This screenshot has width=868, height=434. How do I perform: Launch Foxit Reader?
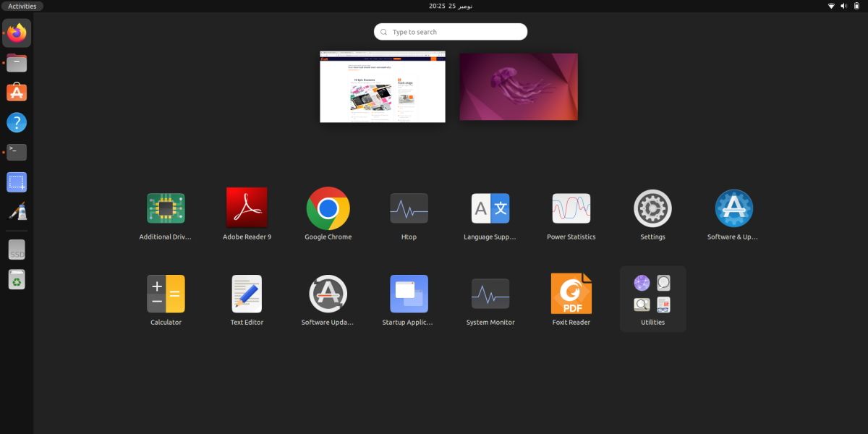571,294
